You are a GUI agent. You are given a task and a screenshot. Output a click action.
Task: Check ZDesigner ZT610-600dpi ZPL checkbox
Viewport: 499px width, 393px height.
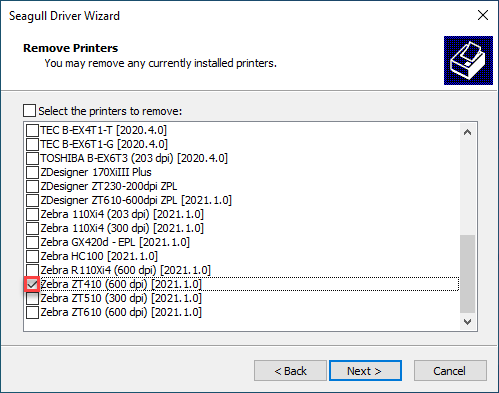click(x=32, y=200)
